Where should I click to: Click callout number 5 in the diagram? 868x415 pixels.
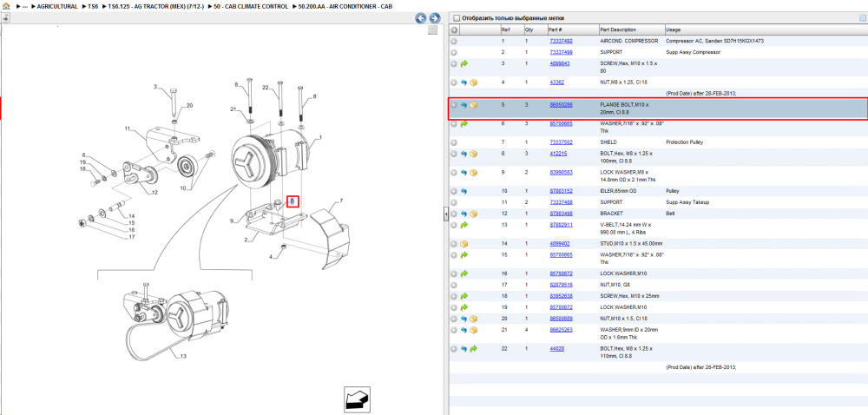tap(293, 201)
